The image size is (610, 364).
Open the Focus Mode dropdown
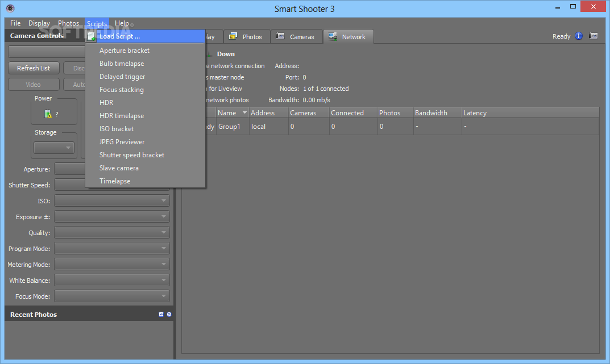[111, 296]
